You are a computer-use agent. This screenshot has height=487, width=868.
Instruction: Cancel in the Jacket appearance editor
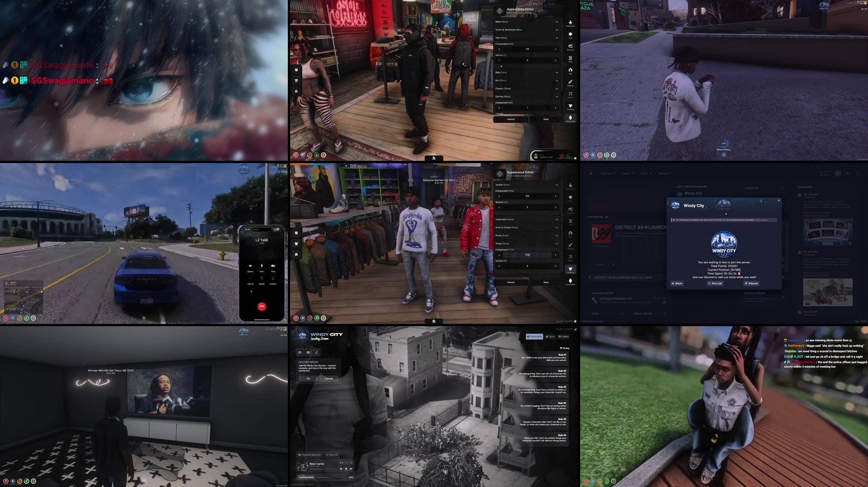511,282
